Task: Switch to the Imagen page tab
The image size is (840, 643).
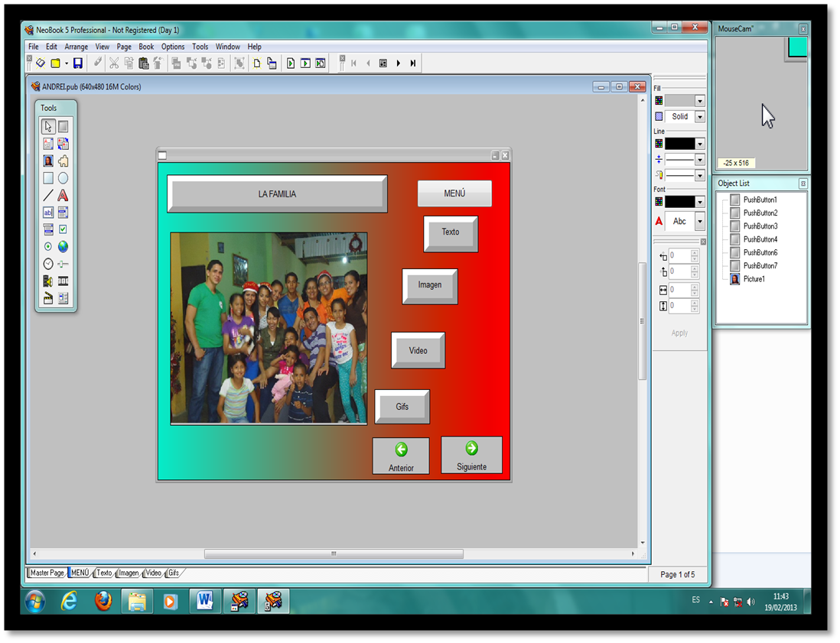Action: 128,573
